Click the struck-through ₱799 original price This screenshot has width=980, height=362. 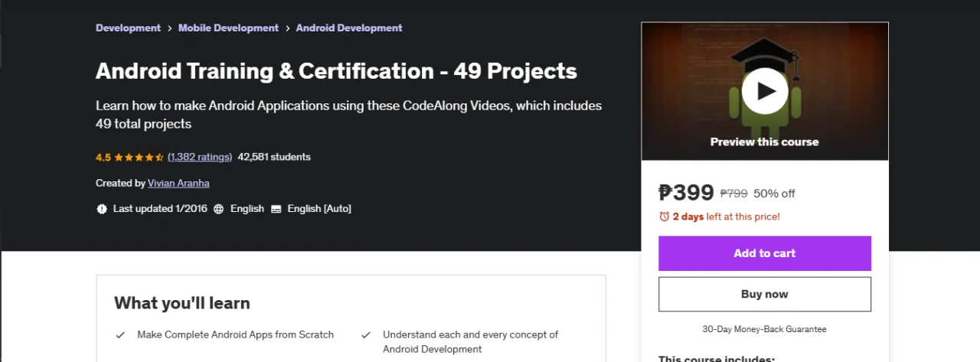(733, 194)
